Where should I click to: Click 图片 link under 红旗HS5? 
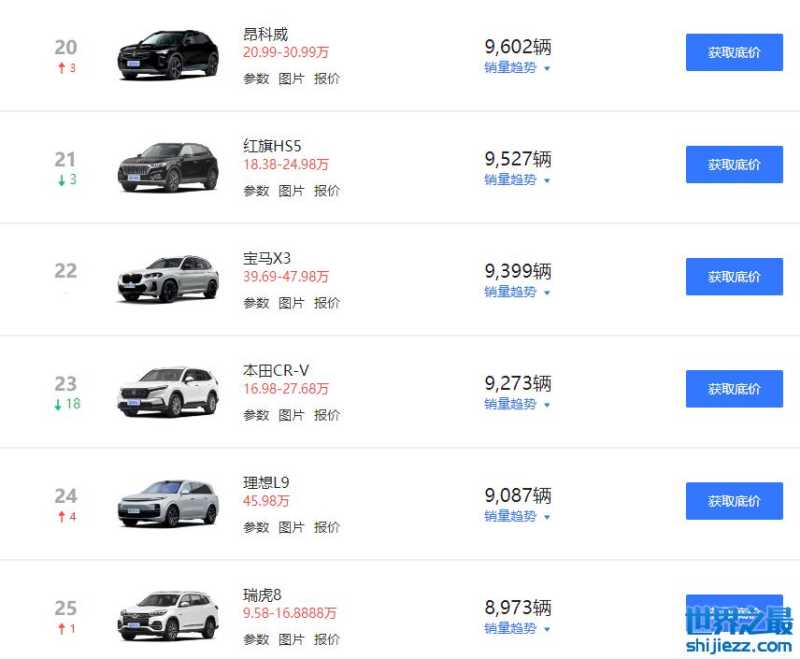tap(291, 190)
